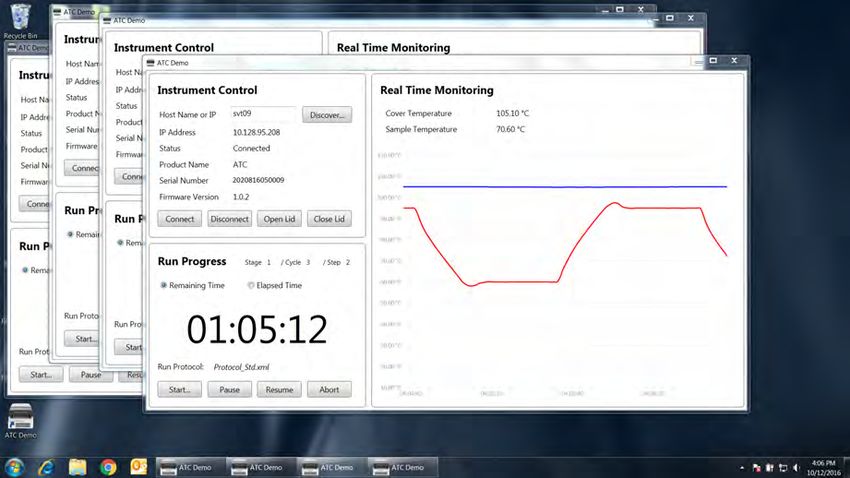Viewport: 850px width, 478px height.
Task: Switch to the second ATC Demo taskbar window
Action: [x=262, y=467]
